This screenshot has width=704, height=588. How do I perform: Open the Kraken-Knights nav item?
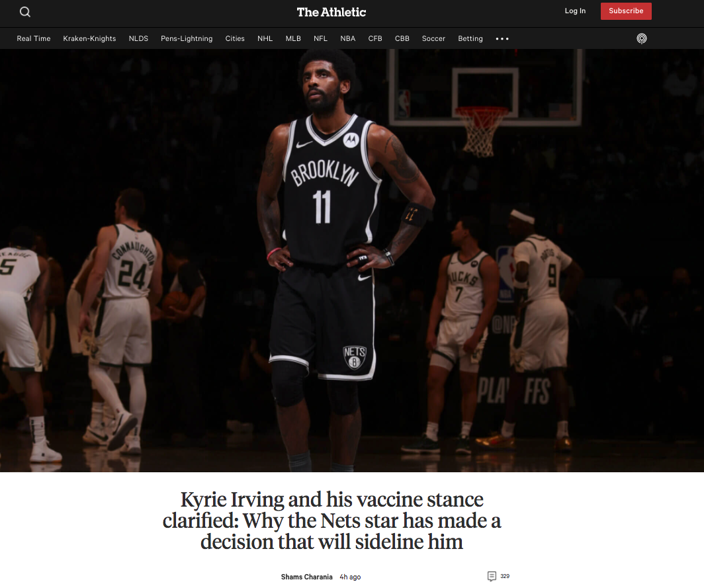tap(89, 38)
